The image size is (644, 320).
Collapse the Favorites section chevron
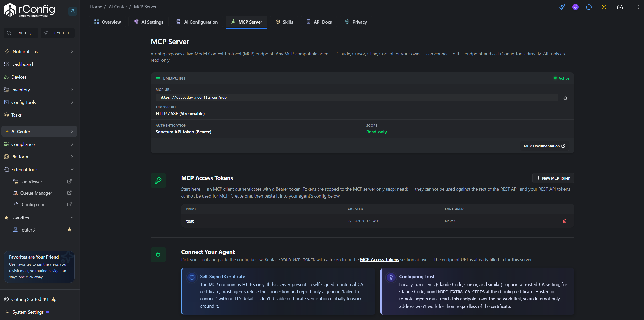tap(72, 218)
